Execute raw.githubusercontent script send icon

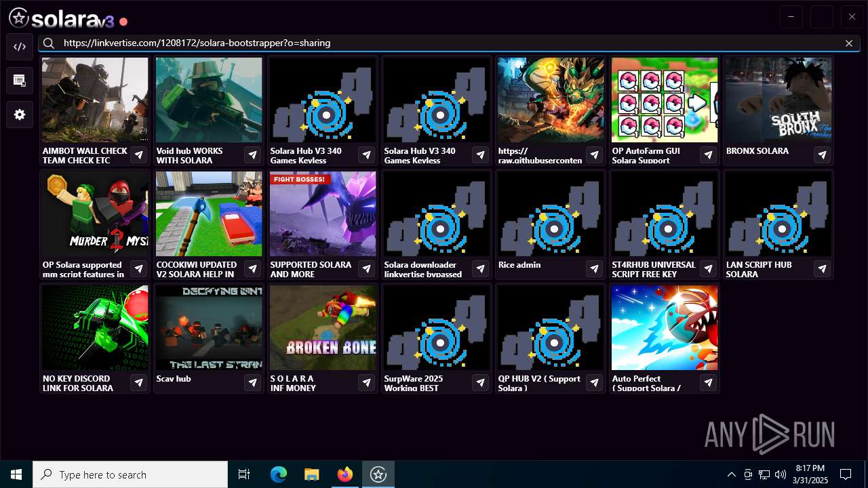(595, 155)
